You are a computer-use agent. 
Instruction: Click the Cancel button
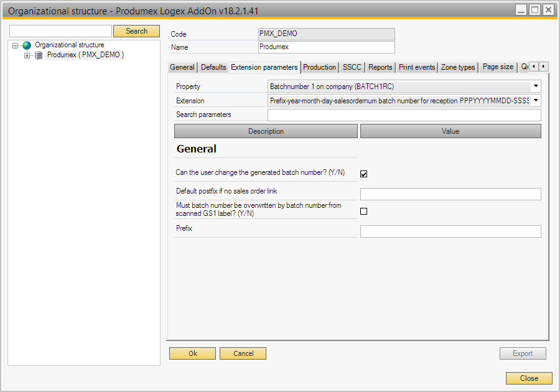pos(243,353)
